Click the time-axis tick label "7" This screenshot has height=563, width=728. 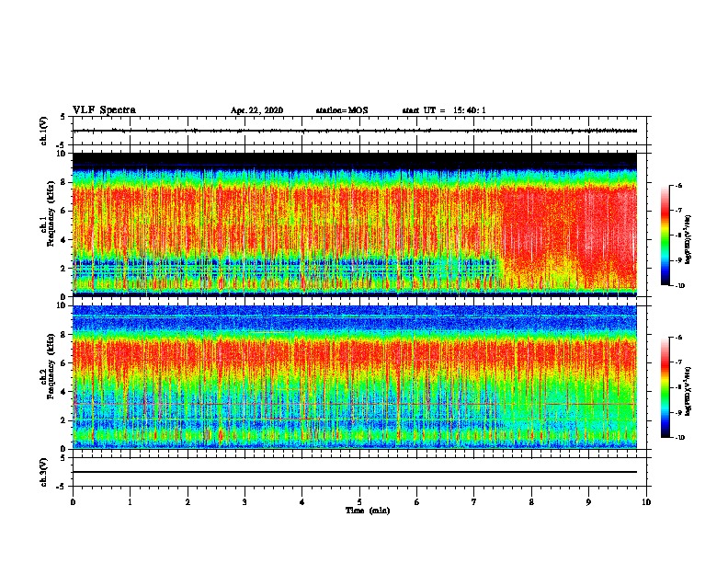click(x=474, y=502)
